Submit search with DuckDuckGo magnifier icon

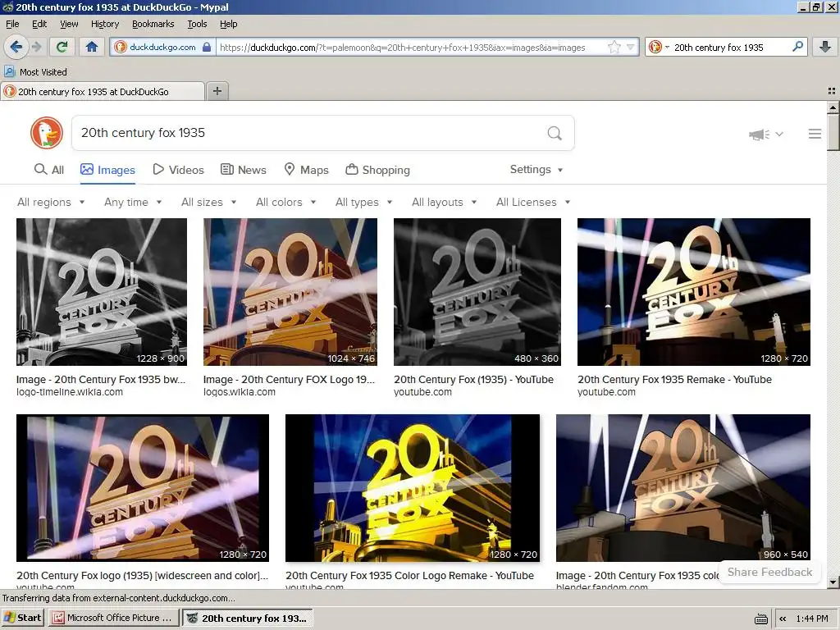tap(555, 133)
